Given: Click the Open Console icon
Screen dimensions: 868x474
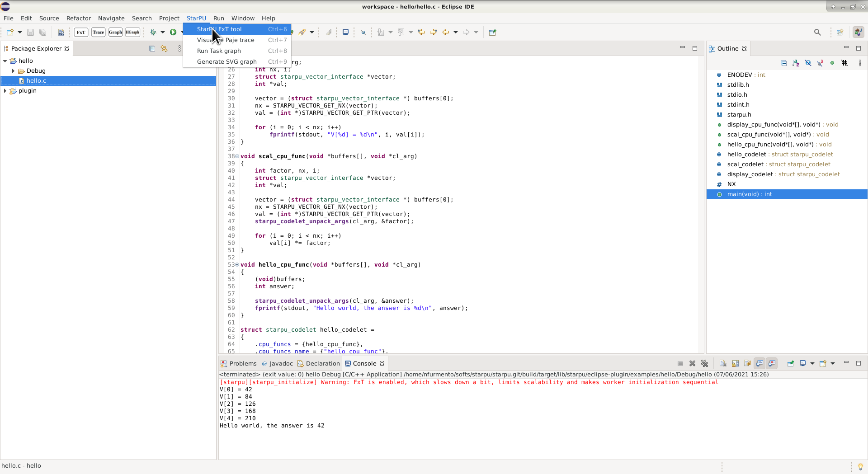Looking at the screenshot, I should tap(823, 363).
